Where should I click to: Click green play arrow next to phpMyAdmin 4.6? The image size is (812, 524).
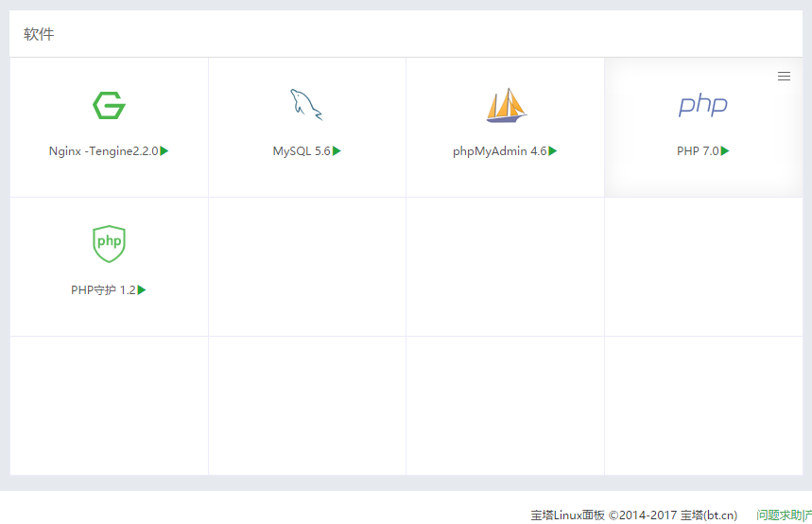[553, 150]
